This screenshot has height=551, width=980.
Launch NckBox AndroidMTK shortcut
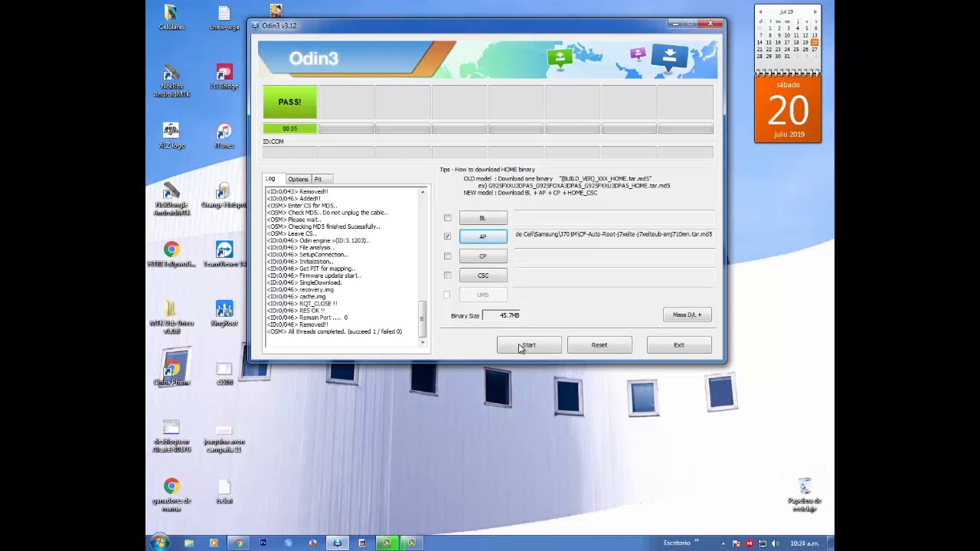(171, 80)
